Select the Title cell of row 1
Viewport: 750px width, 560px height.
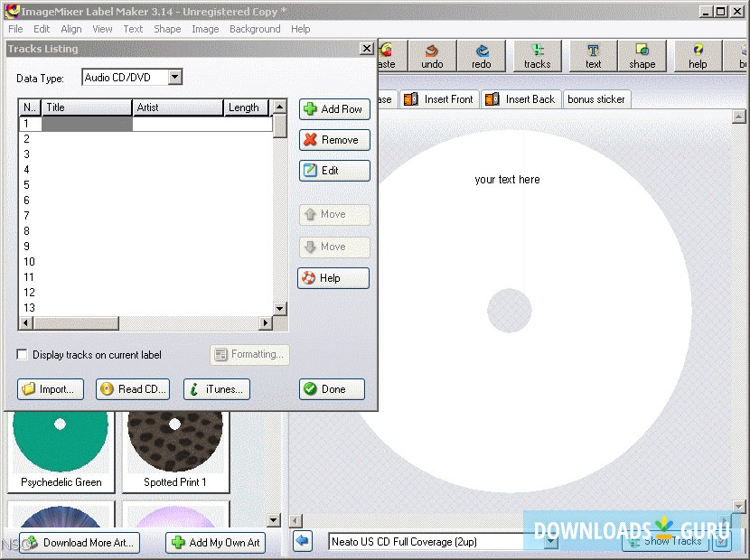point(87,124)
